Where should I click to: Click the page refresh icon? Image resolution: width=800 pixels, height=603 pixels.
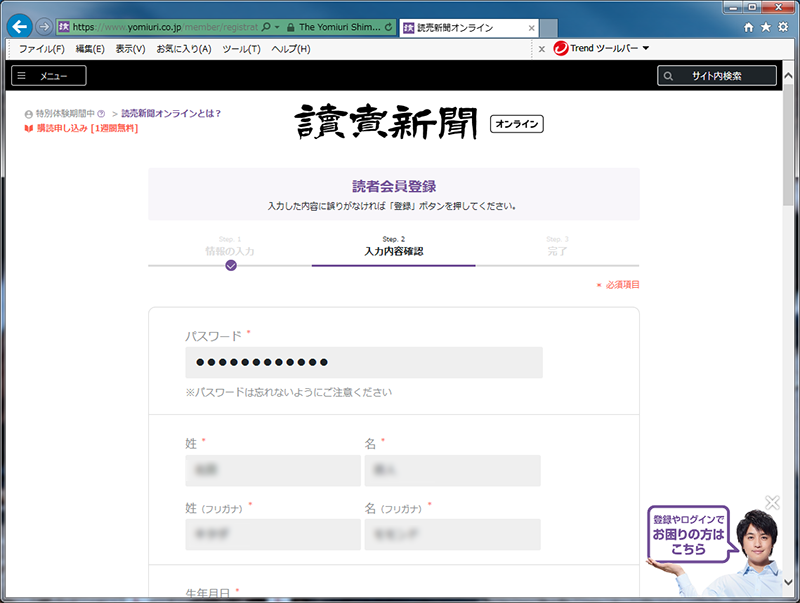[389, 27]
